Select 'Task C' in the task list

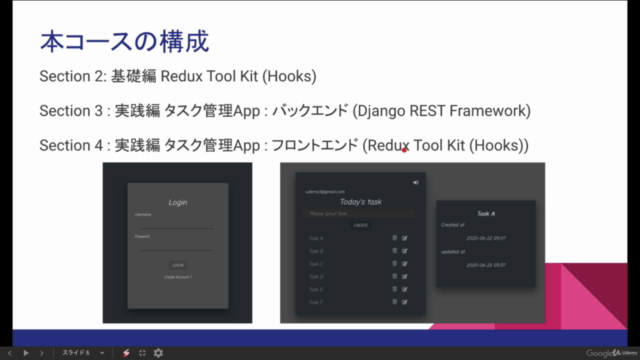[x=316, y=264]
